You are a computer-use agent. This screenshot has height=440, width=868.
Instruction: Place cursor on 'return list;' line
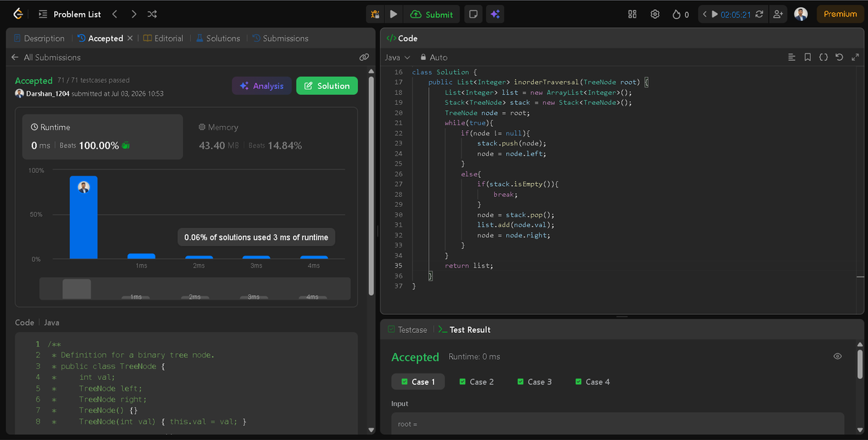pyautogui.click(x=469, y=266)
